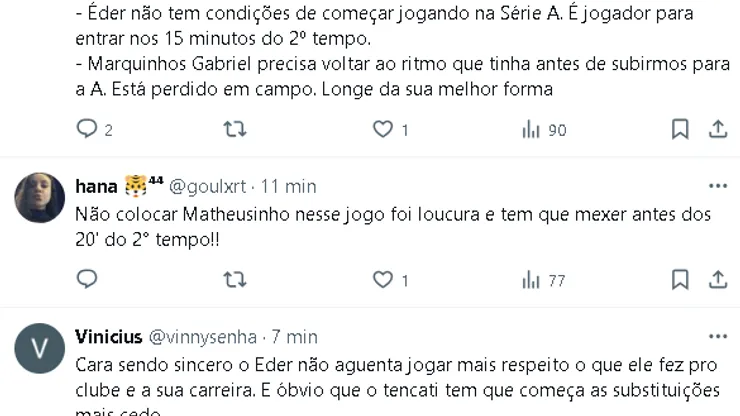Image resolution: width=740 pixels, height=416 pixels.
Task: Share the first tweet via share icon
Action: point(718,129)
